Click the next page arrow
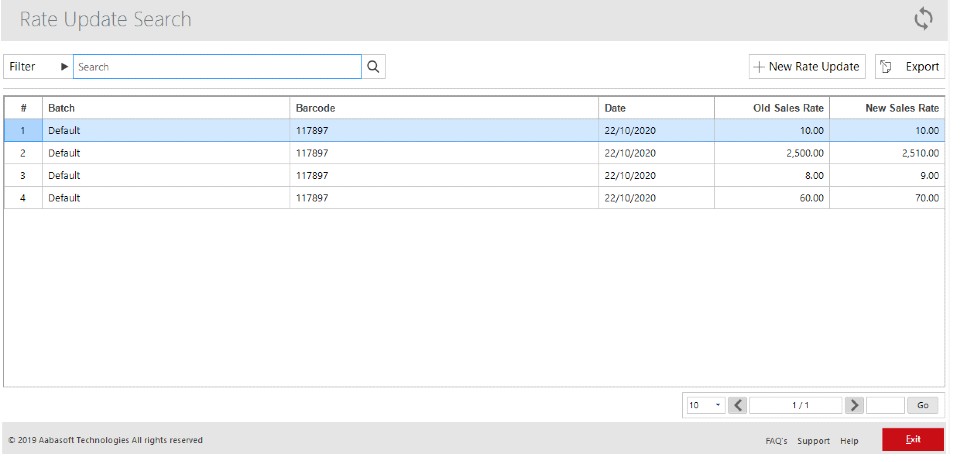 click(854, 405)
